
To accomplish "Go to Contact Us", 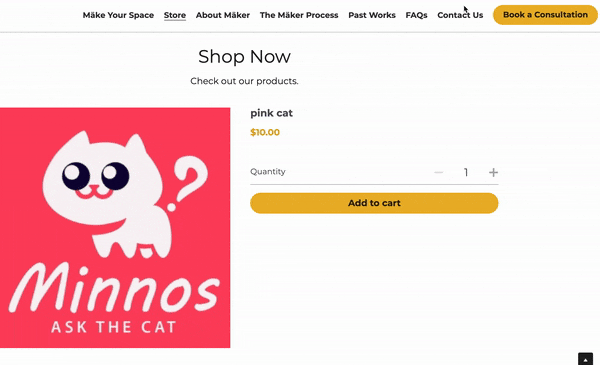I will coord(460,15).
